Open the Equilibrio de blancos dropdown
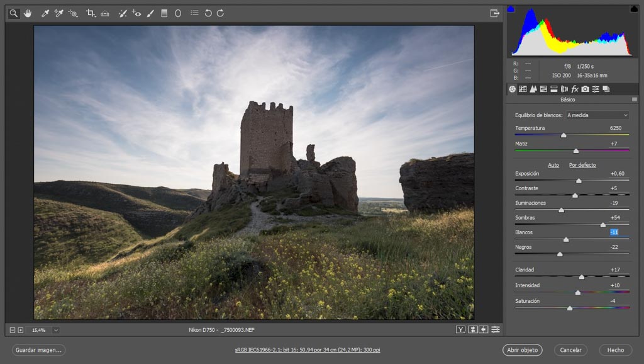The height and width of the screenshot is (364, 644). (597, 115)
